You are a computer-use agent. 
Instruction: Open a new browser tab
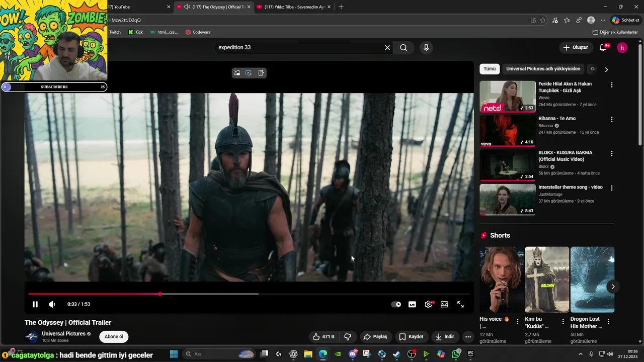tap(341, 7)
